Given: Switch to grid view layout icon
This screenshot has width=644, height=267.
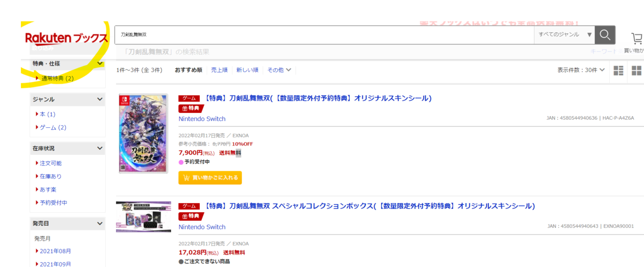Looking at the screenshot, I should [636, 70].
